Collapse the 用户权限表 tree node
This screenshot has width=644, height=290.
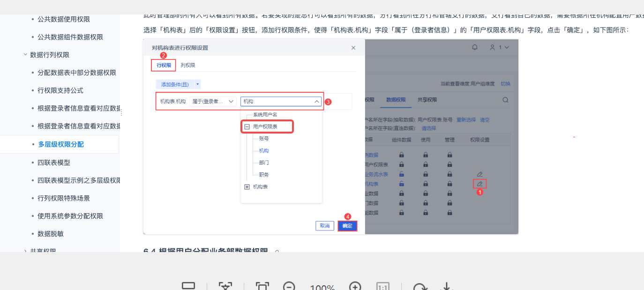click(x=247, y=126)
